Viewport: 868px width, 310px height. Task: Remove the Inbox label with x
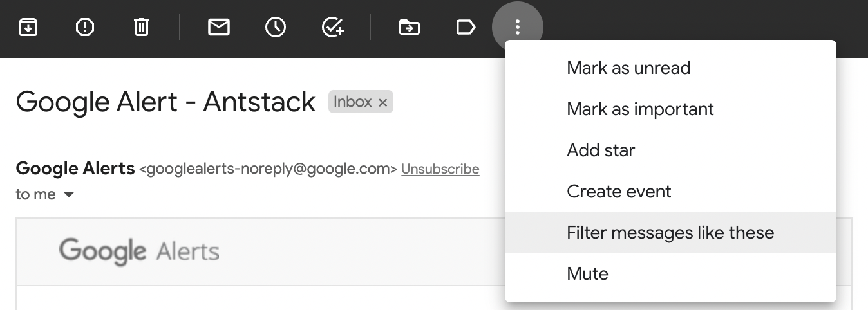(x=382, y=102)
